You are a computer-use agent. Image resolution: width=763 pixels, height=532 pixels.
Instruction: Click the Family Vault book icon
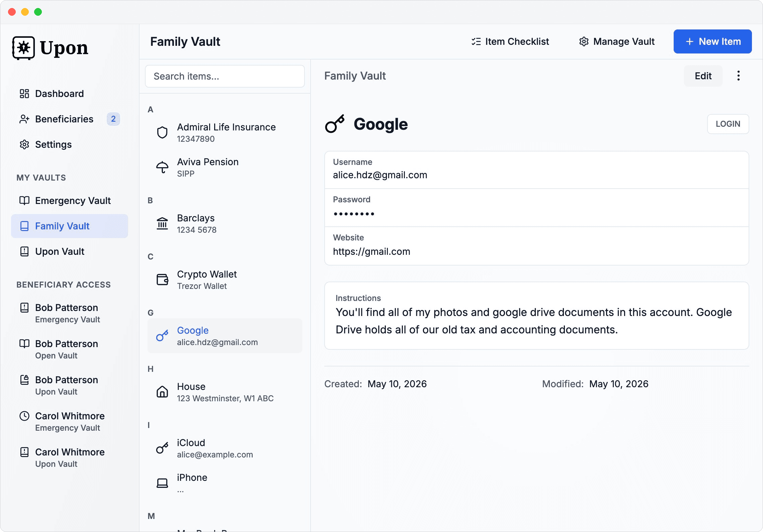pos(24,226)
